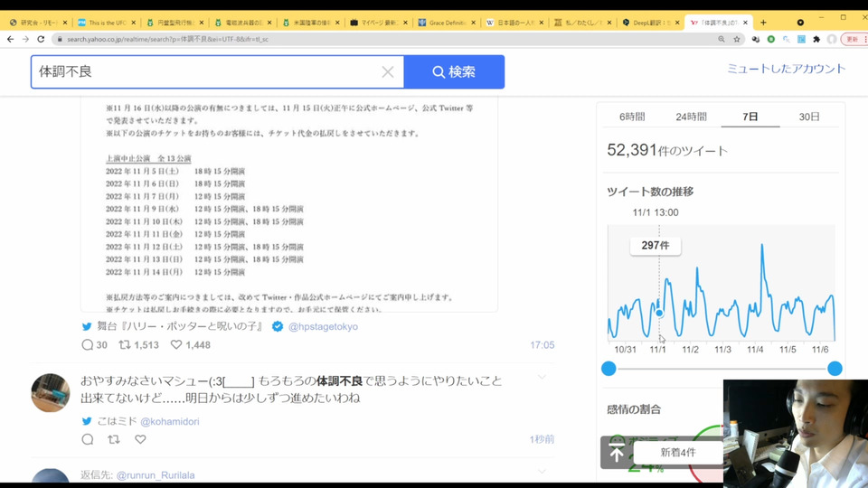
Task: Click the blue data point on tweet chart
Action: [659, 314]
